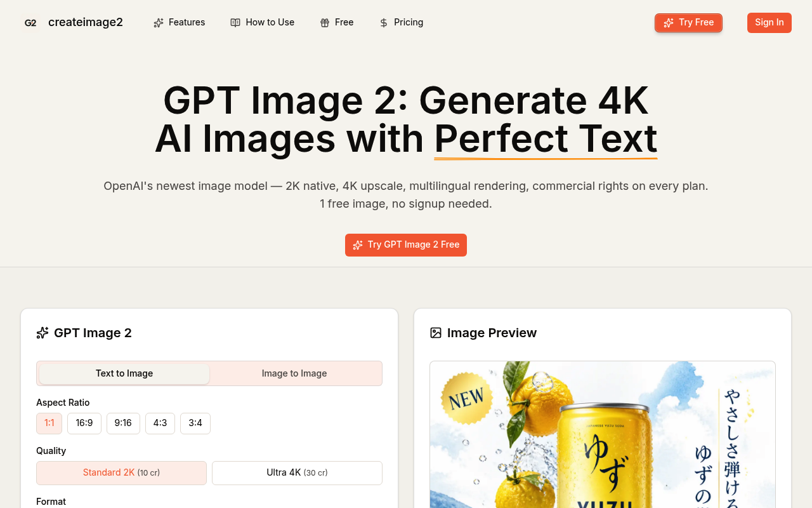Click the sparkle icon in the Try GPT Image 2 Free button
The width and height of the screenshot is (812, 508).
[x=358, y=245]
